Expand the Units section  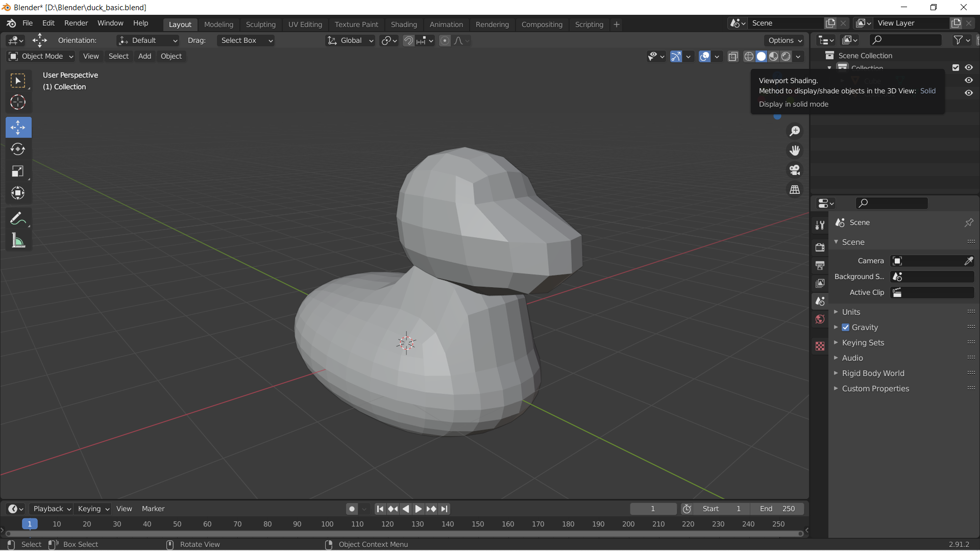(x=850, y=312)
